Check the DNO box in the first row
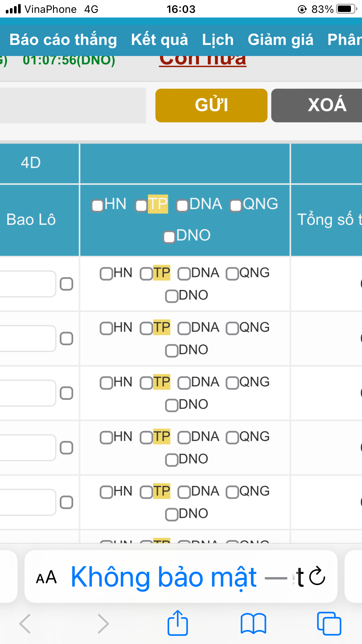Screen dimensions: 362x644 click(171, 295)
